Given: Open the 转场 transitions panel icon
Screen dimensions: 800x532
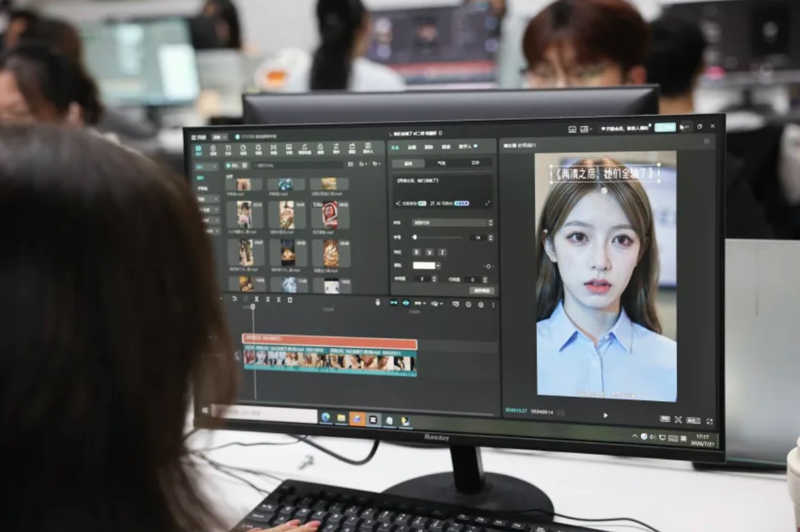Looking at the screenshot, I should [274, 149].
